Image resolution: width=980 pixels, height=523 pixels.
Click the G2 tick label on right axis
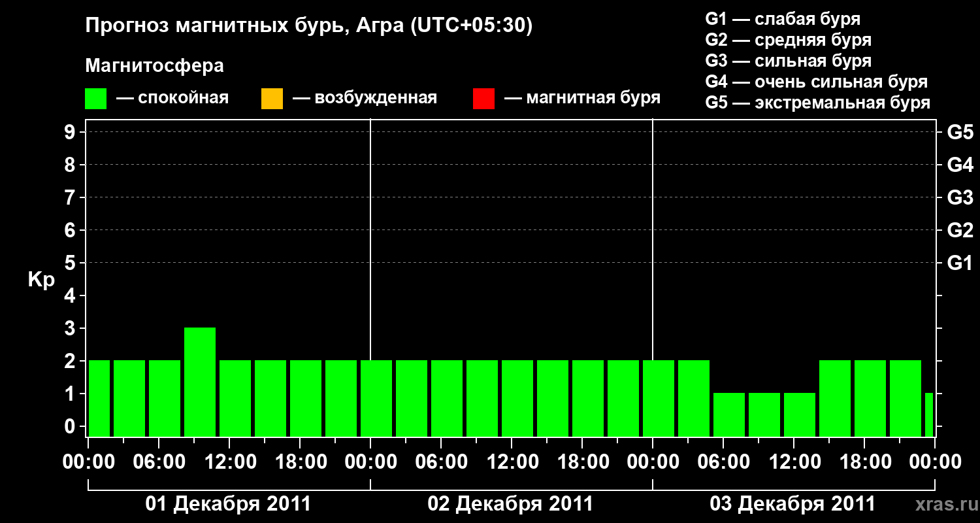(960, 230)
